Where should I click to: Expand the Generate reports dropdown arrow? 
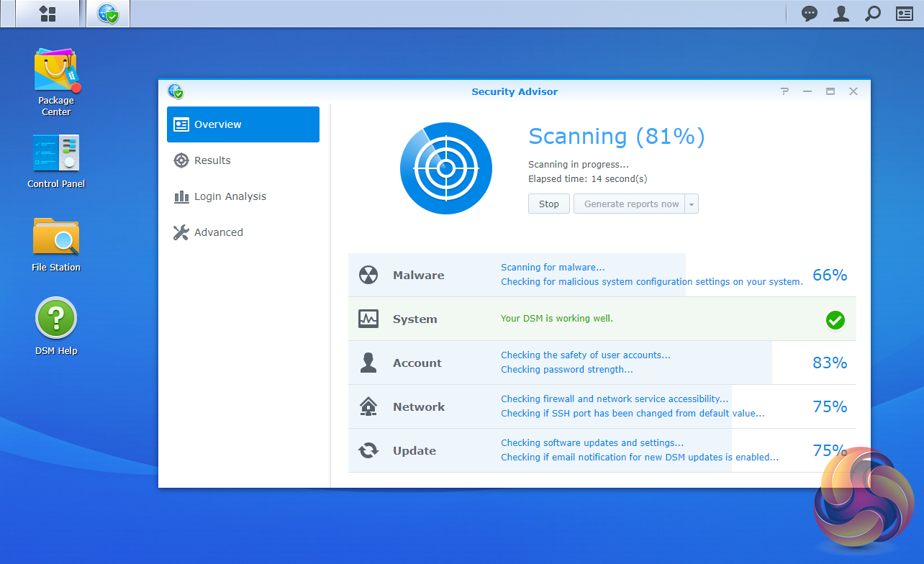[x=691, y=204]
